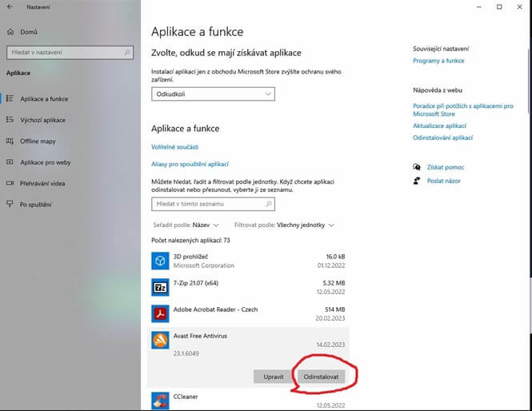Click the CCleaner app icon
The height and width of the screenshot is (411, 532).
pos(160,401)
